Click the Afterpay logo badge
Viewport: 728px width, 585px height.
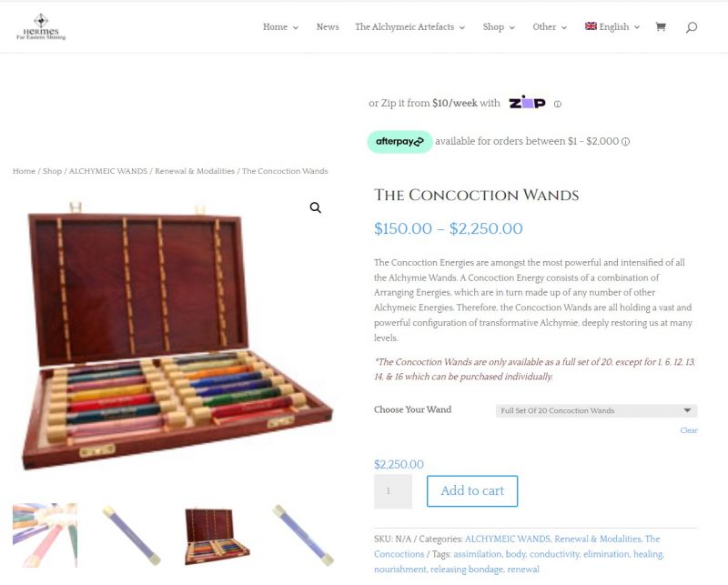coord(399,142)
